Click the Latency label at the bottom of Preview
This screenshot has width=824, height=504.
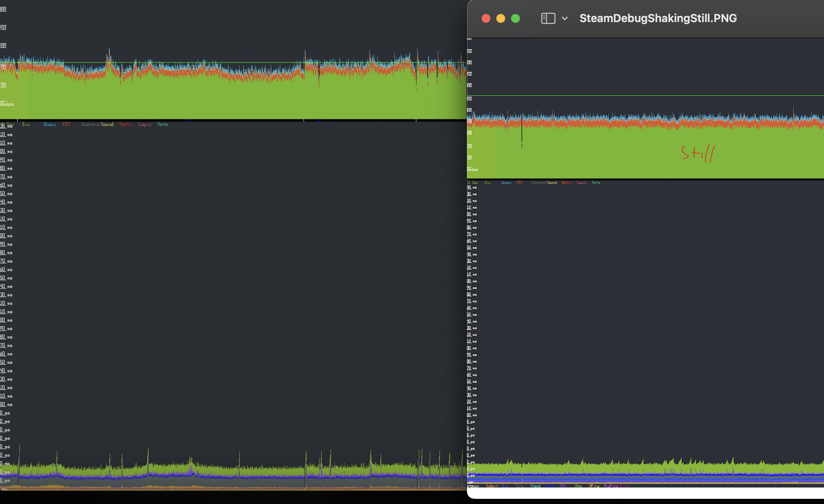click(473, 486)
